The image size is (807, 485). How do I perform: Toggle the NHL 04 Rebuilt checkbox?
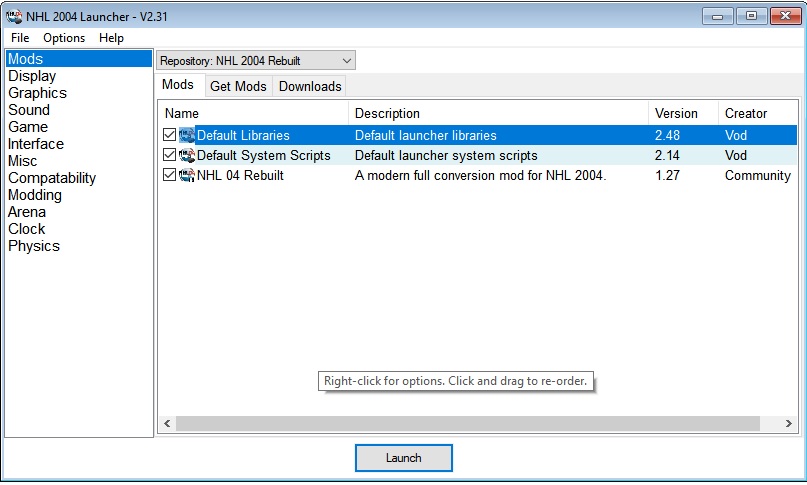click(169, 175)
